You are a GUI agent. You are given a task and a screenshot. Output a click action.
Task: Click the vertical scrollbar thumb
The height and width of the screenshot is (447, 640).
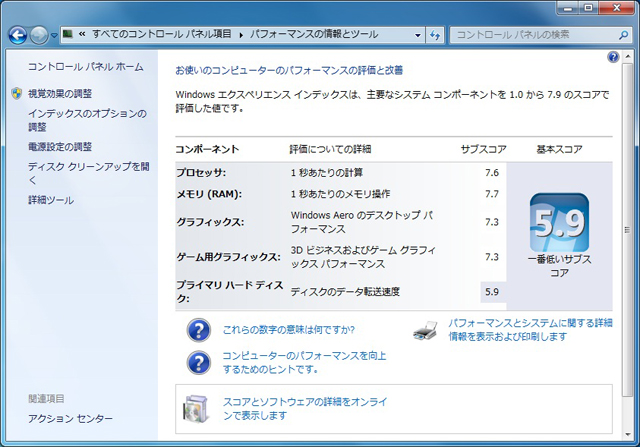point(628,229)
